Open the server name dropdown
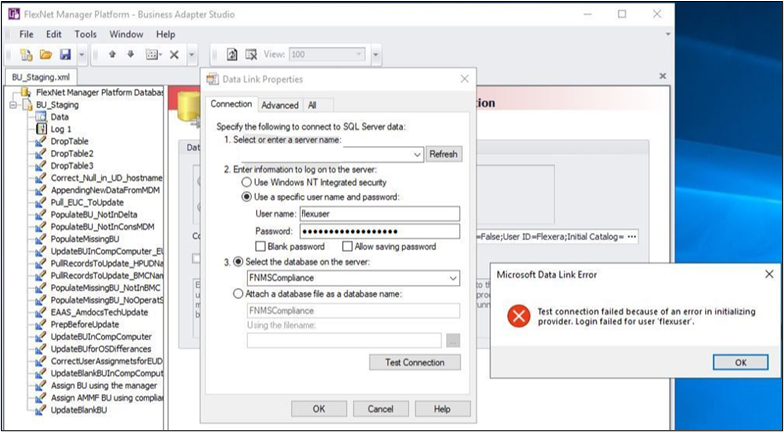The height and width of the screenshot is (432, 784). coord(417,154)
